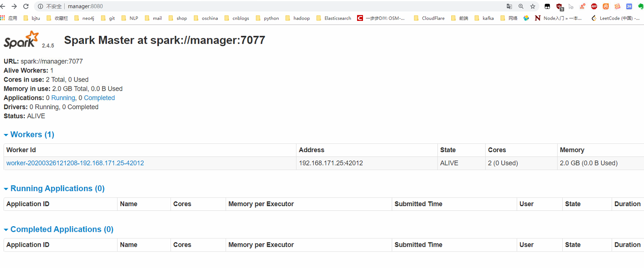The width and height of the screenshot is (644, 268).
Task: Bookmark this page with the star icon
Action: pyautogui.click(x=533, y=6)
